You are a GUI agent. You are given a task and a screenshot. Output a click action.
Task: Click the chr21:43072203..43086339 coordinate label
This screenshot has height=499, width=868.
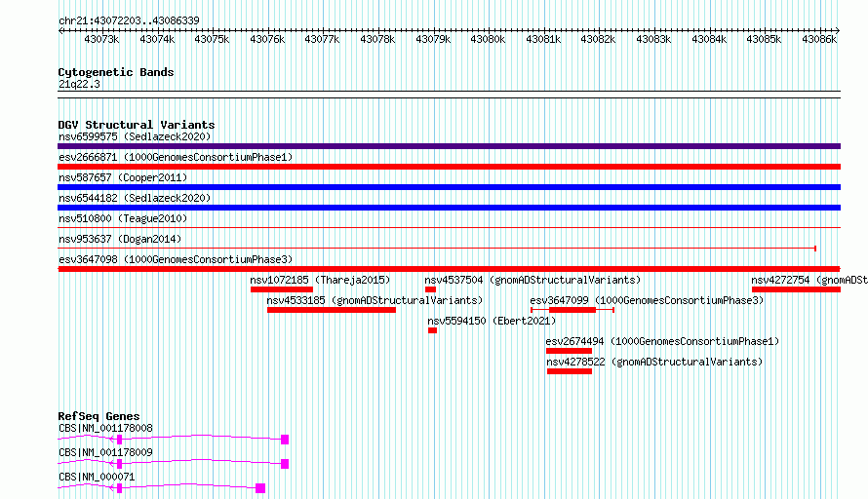pyautogui.click(x=129, y=21)
